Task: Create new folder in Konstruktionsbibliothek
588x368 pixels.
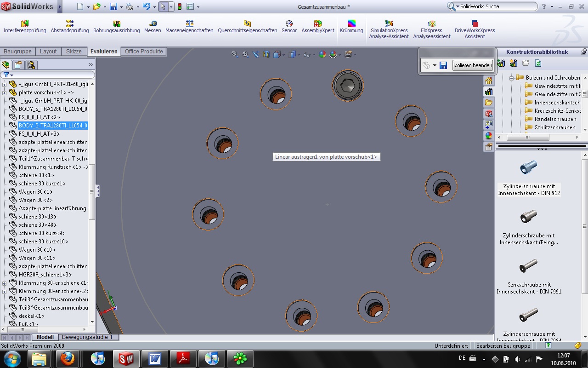Action: pyautogui.click(x=526, y=63)
